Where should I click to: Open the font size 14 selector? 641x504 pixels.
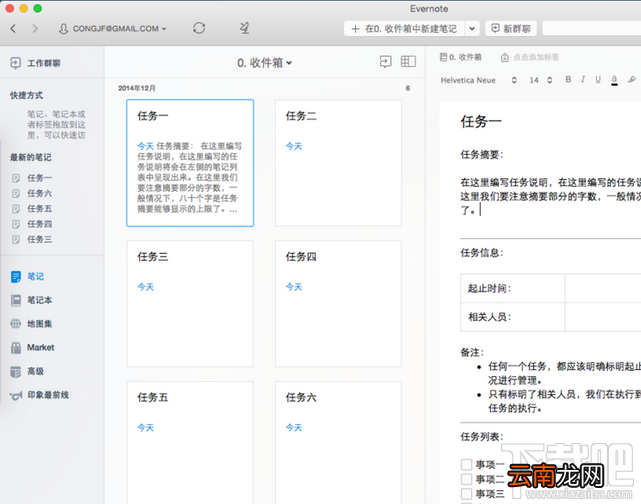540,80
